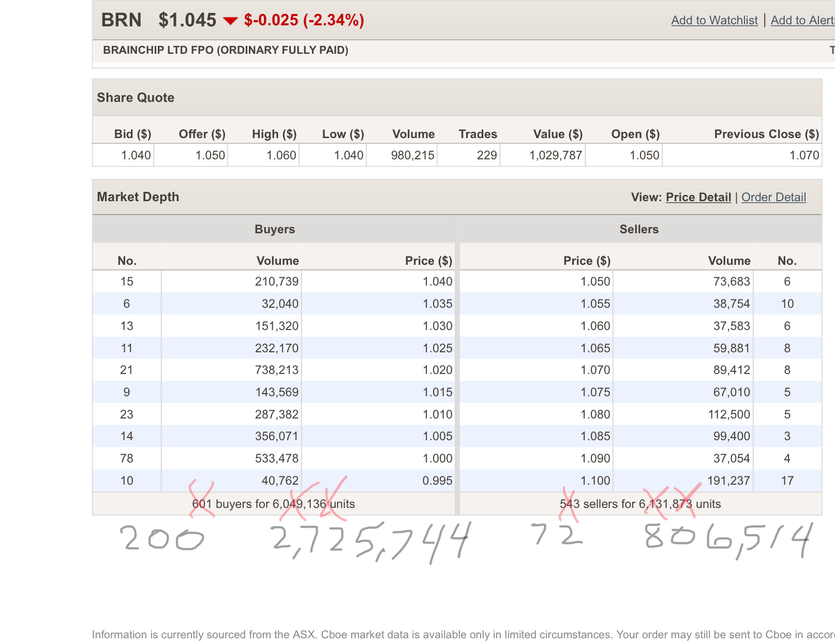The image size is (835, 644).
Task: Click the Add to Alerts link
Action: click(803, 20)
